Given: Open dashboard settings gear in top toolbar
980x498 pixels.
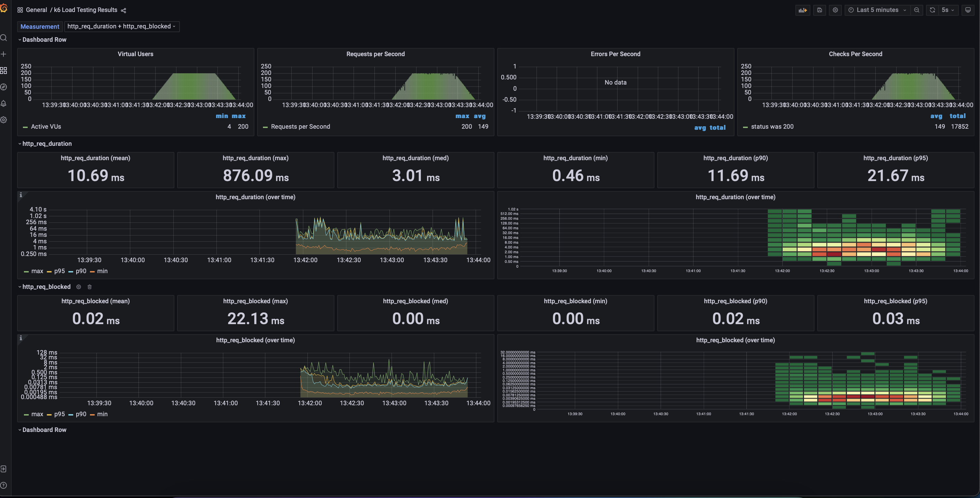Looking at the screenshot, I should tap(835, 10).
